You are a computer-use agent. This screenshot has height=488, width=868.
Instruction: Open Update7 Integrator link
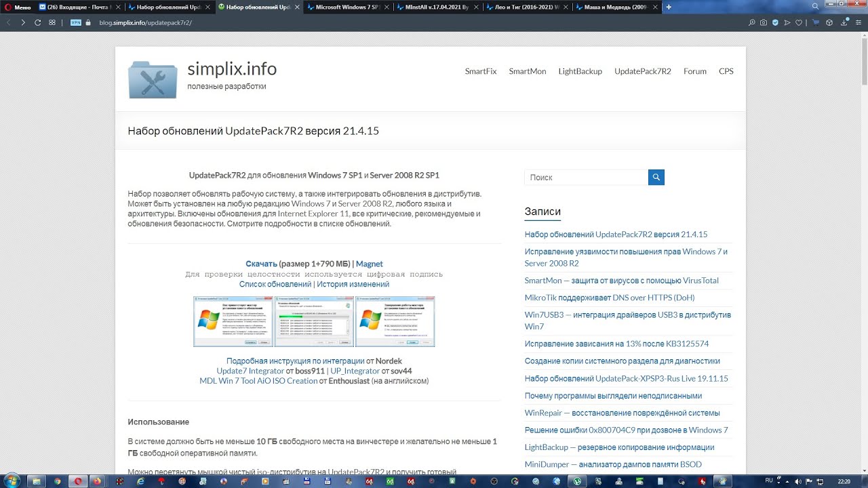click(250, 371)
